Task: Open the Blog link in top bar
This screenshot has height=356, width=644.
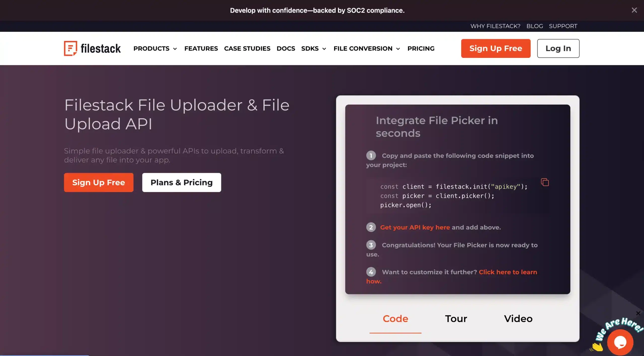Action: (x=535, y=26)
